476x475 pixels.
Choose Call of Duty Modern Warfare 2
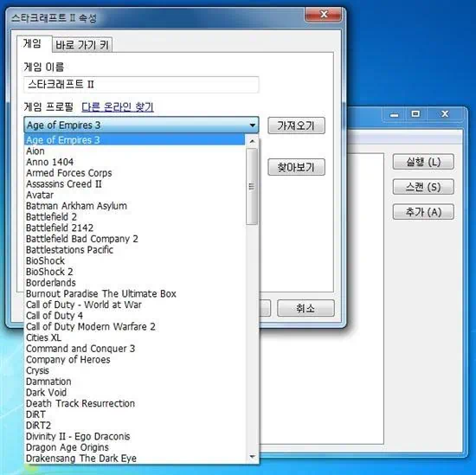[135, 326]
